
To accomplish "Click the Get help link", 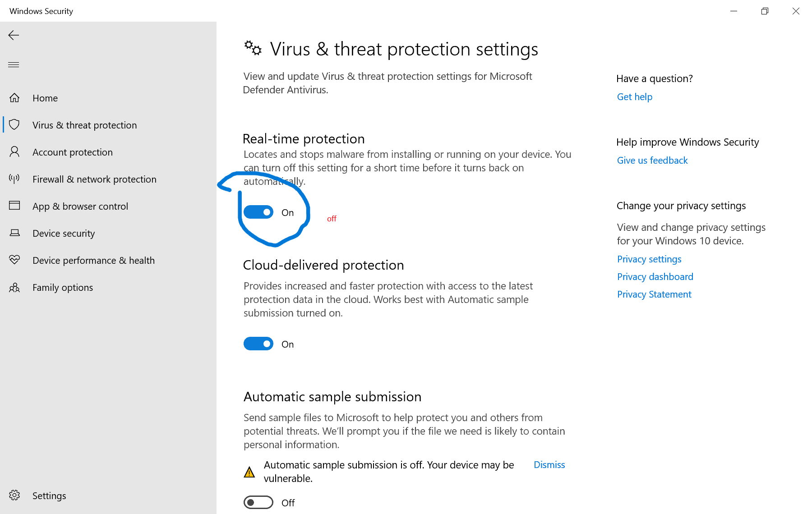I will click(x=634, y=97).
